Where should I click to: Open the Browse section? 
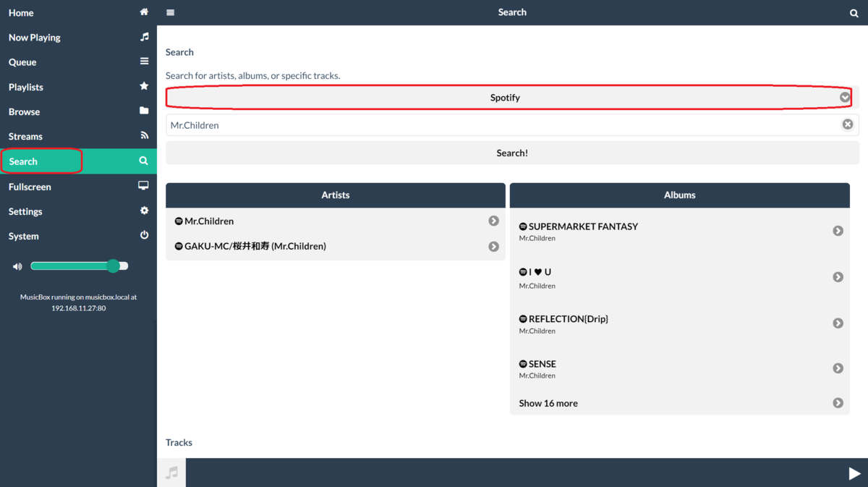pyautogui.click(x=78, y=111)
